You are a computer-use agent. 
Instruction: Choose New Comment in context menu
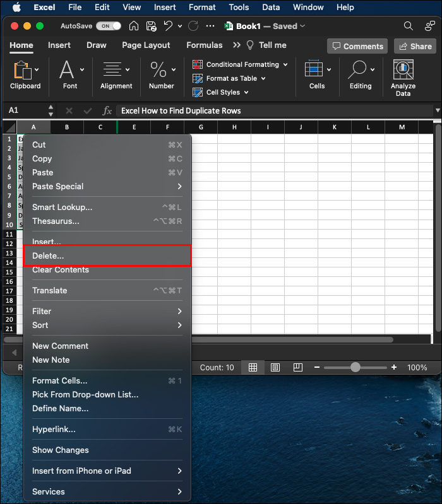coord(107,346)
